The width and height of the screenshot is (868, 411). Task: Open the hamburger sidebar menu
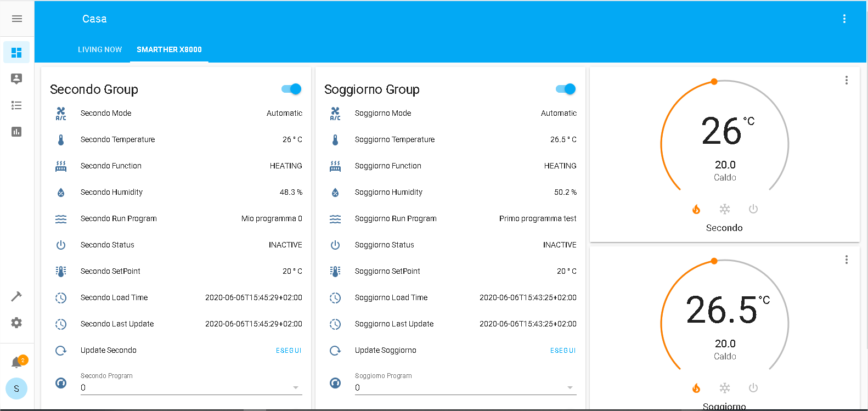(x=17, y=19)
